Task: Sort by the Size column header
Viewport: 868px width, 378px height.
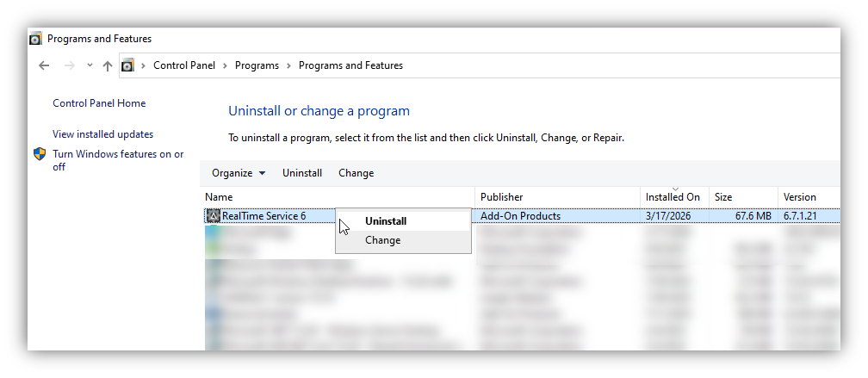Action: click(x=743, y=197)
